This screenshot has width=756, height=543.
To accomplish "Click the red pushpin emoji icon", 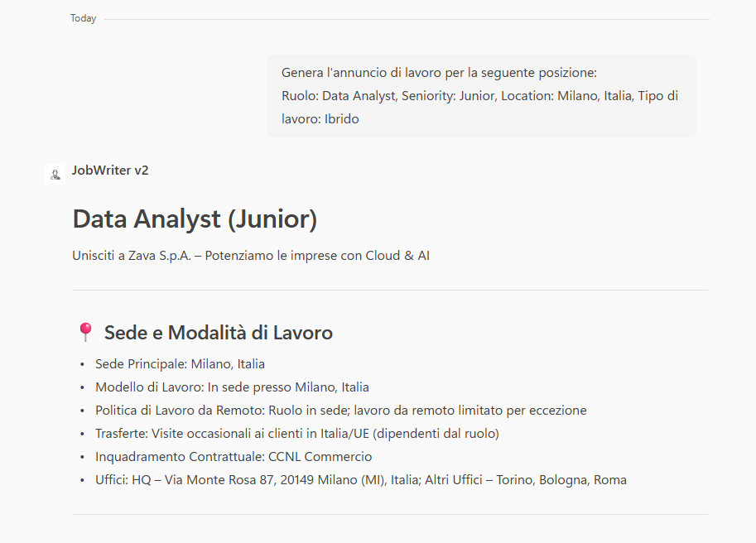I will tap(84, 333).
